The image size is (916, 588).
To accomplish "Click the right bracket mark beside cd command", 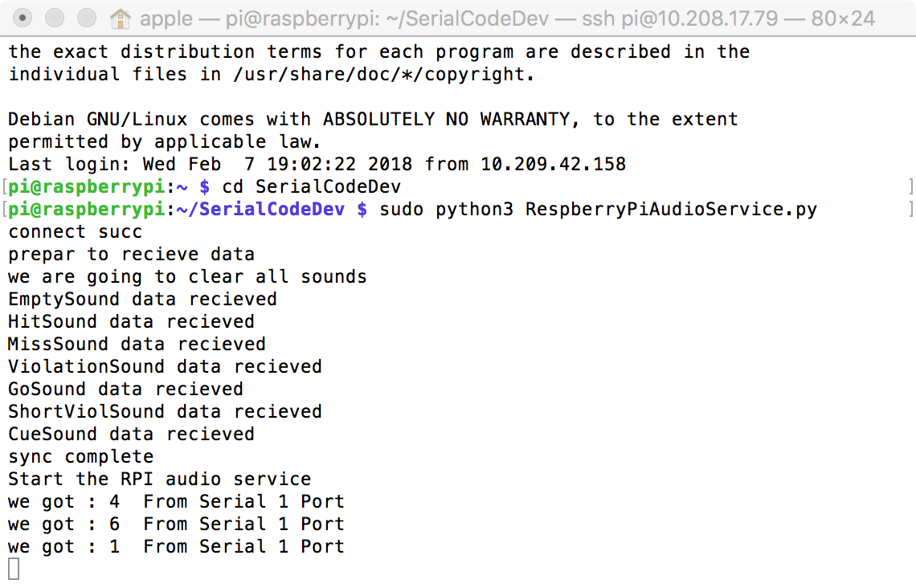I will pyautogui.click(x=910, y=187).
